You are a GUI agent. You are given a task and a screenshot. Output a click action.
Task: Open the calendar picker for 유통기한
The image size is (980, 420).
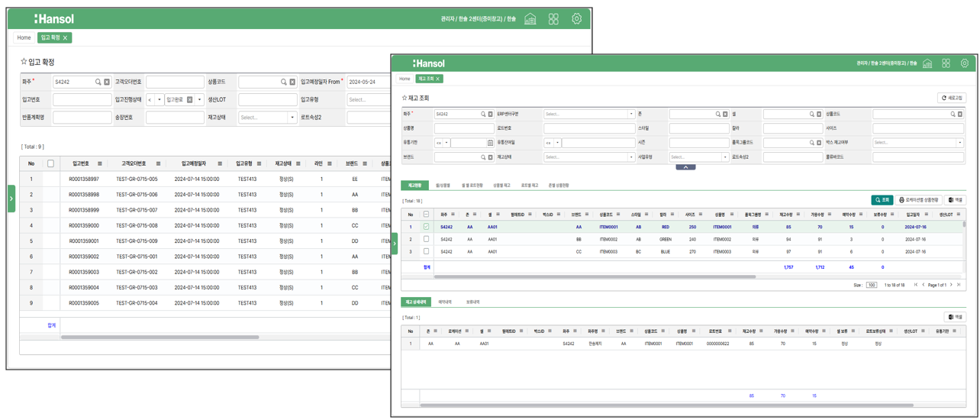point(490,143)
